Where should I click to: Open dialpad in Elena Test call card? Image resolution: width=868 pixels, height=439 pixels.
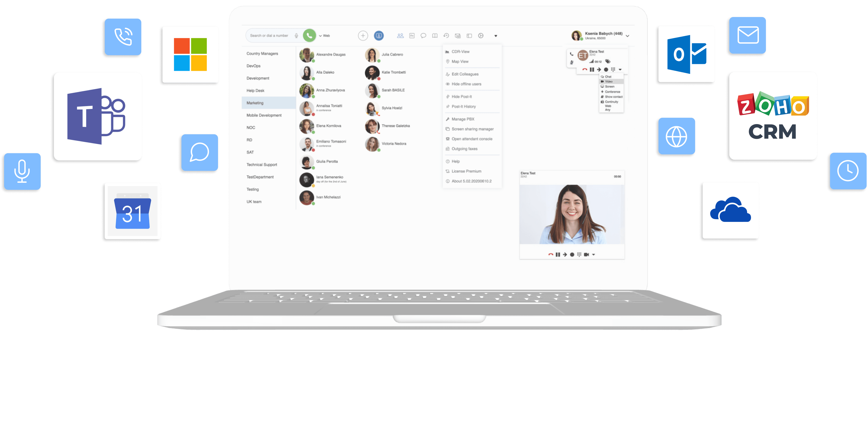point(613,69)
